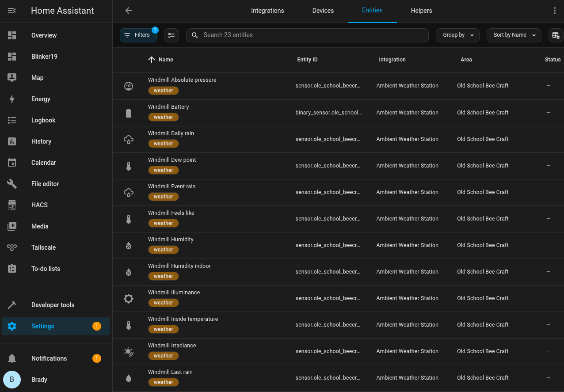This screenshot has width=564, height=392.
Task: Open the Media player icon
Action: [x=12, y=226]
